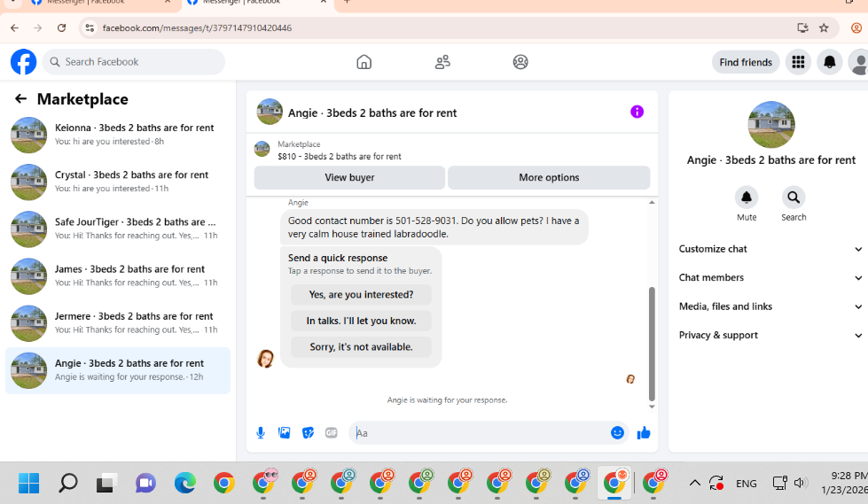Click the chat scrollbar up arrow
Viewport: 868px width, 504px height.
tap(652, 203)
